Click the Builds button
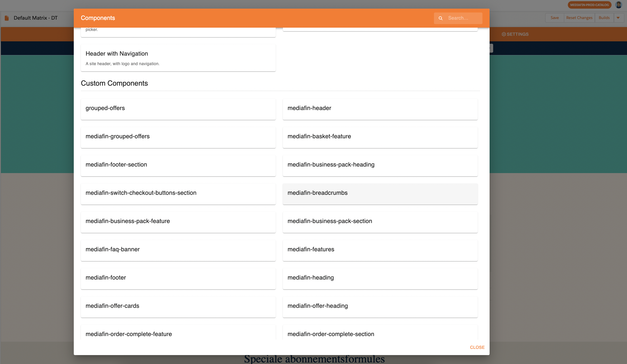The width and height of the screenshot is (627, 364). pyautogui.click(x=604, y=18)
